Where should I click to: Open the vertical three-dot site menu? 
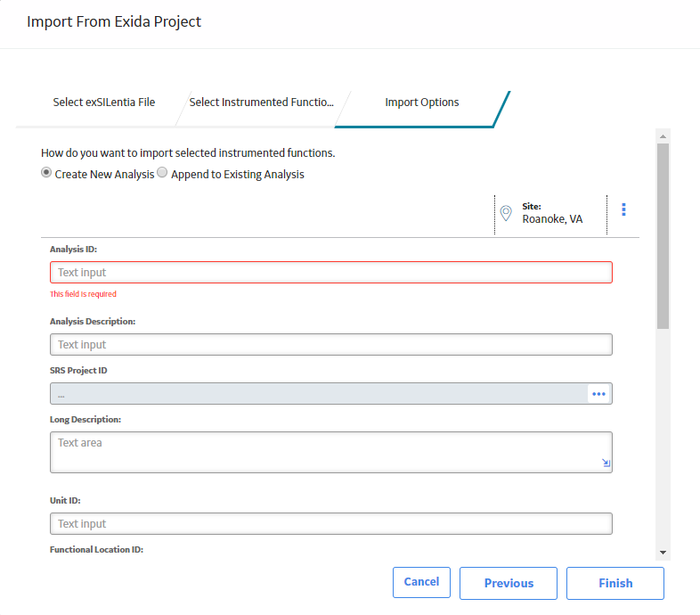pyautogui.click(x=623, y=209)
